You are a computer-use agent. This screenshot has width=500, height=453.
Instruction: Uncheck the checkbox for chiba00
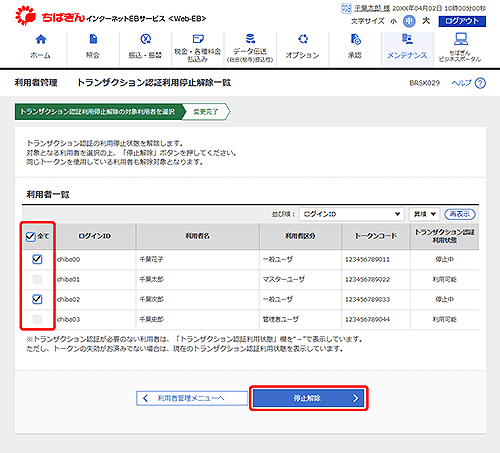tap(37, 259)
